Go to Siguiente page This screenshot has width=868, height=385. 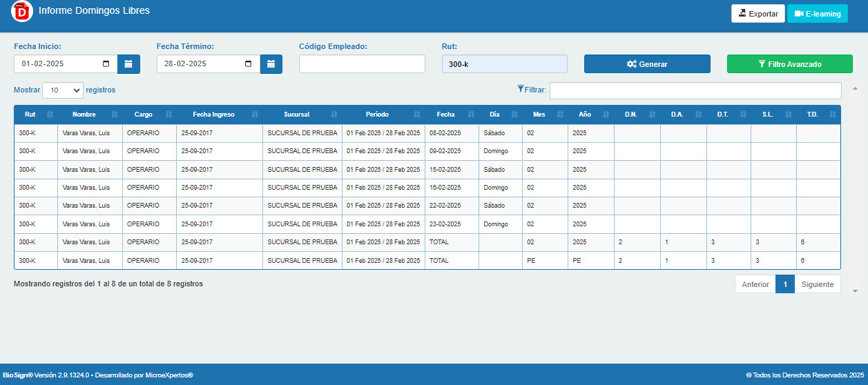tap(818, 284)
